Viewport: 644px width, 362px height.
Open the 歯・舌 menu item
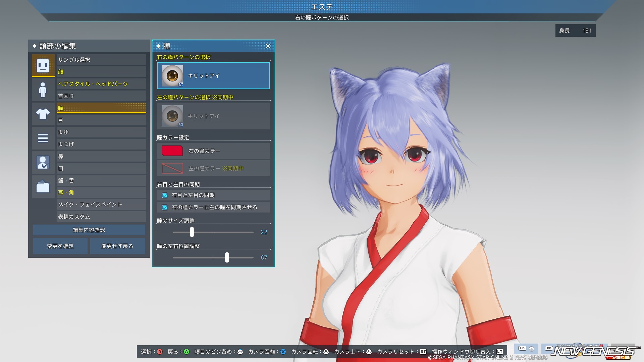(101, 180)
